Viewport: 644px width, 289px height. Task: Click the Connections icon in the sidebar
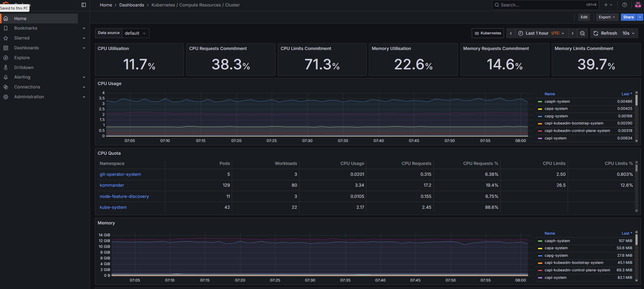click(x=6, y=87)
